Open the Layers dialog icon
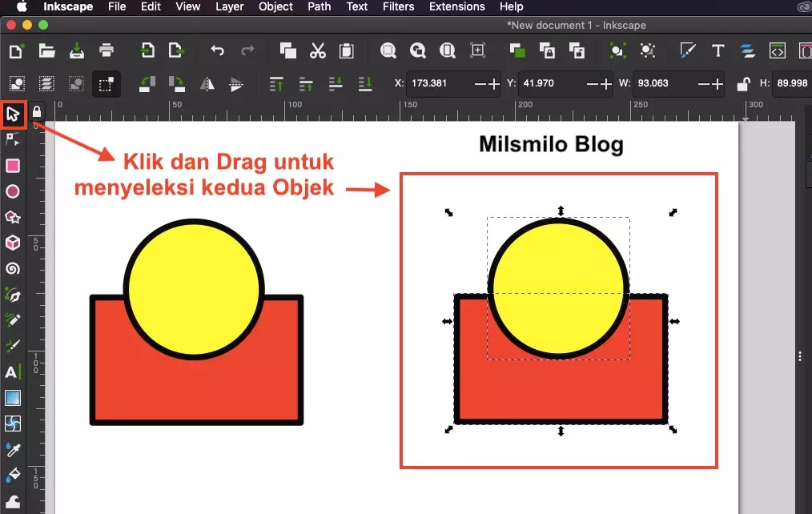The width and height of the screenshot is (812, 514). (x=747, y=50)
